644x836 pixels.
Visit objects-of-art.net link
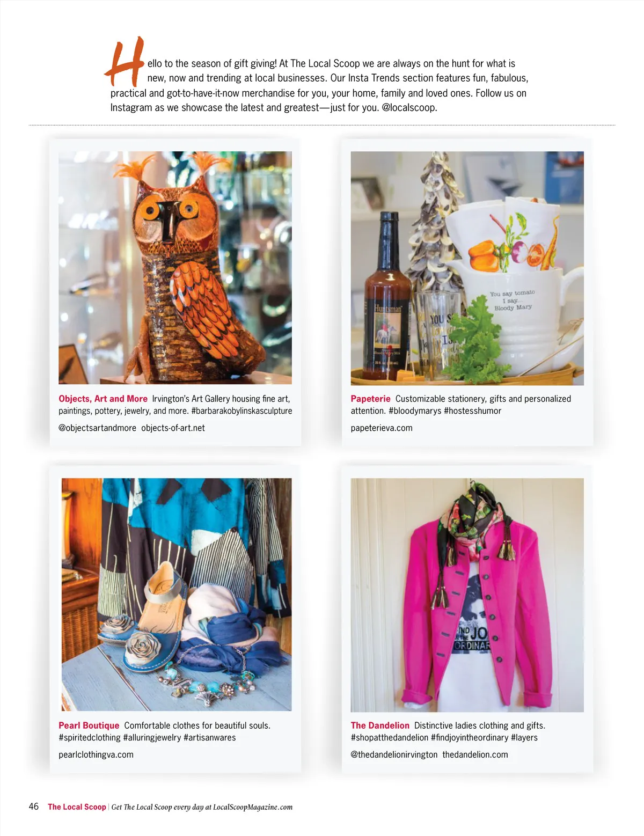pyautogui.click(x=173, y=428)
